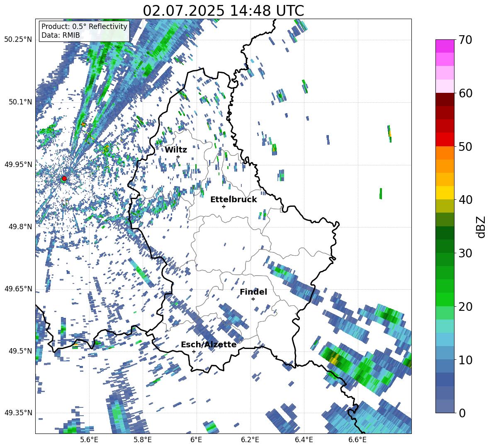Image resolution: width=491 pixels, height=448 pixels.
Task: Click the dark green colorbar segment near 30
Action: coord(445,246)
